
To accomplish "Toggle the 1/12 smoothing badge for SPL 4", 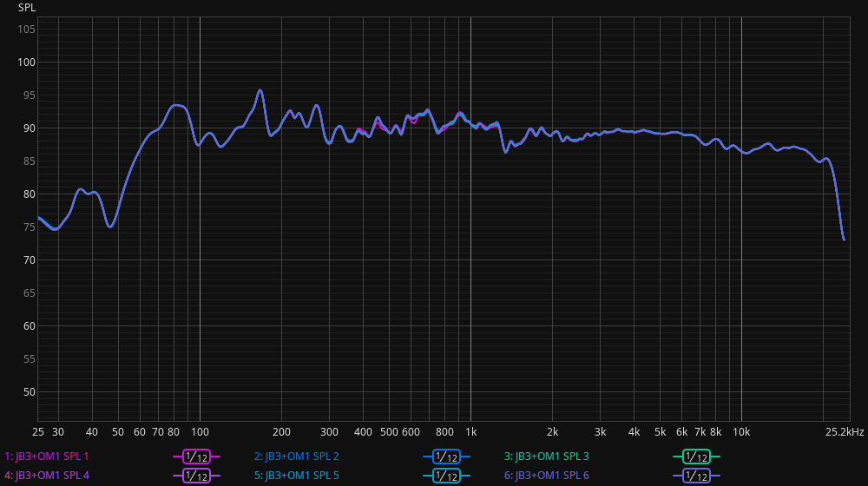I will pyautogui.click(x=196, y=476).
